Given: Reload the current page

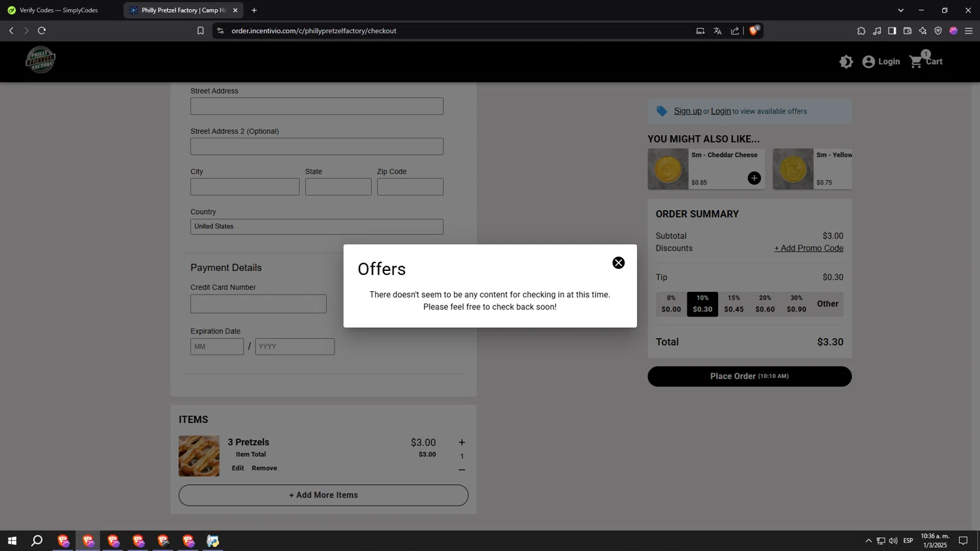Looking at the screenshot, I should click(42, 31).
